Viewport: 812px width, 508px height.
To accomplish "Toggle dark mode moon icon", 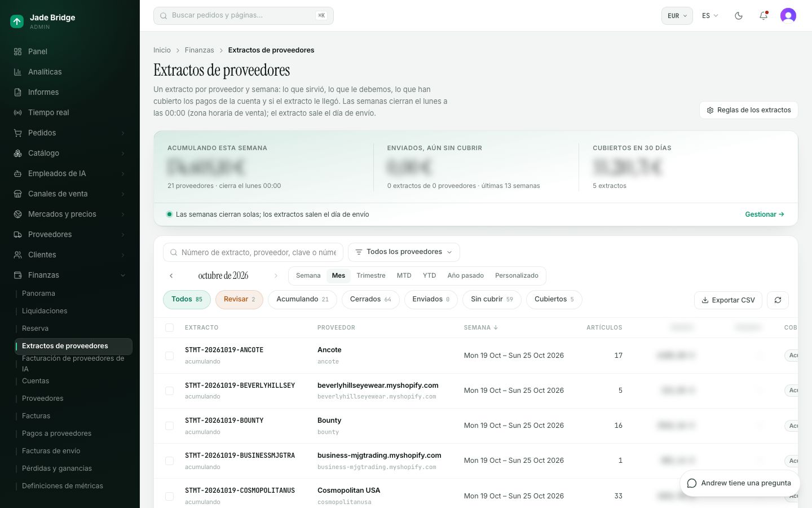I will 739,16.
